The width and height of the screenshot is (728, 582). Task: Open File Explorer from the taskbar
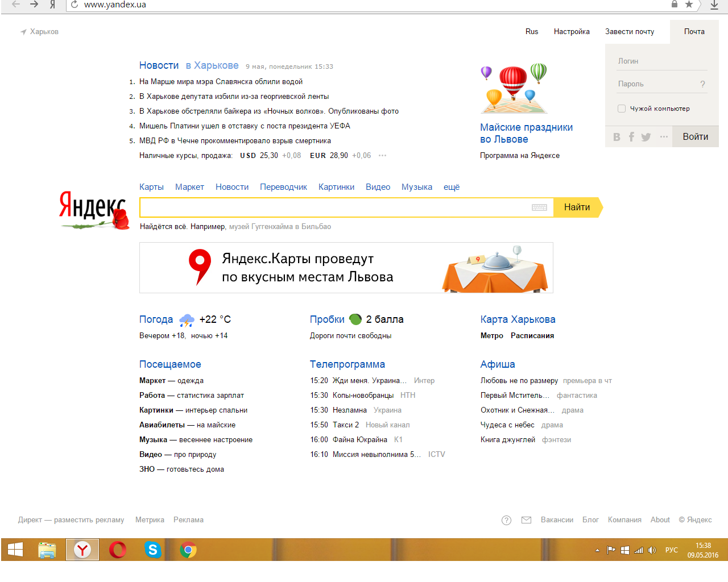pyautogui.click(x=47, y=550)
